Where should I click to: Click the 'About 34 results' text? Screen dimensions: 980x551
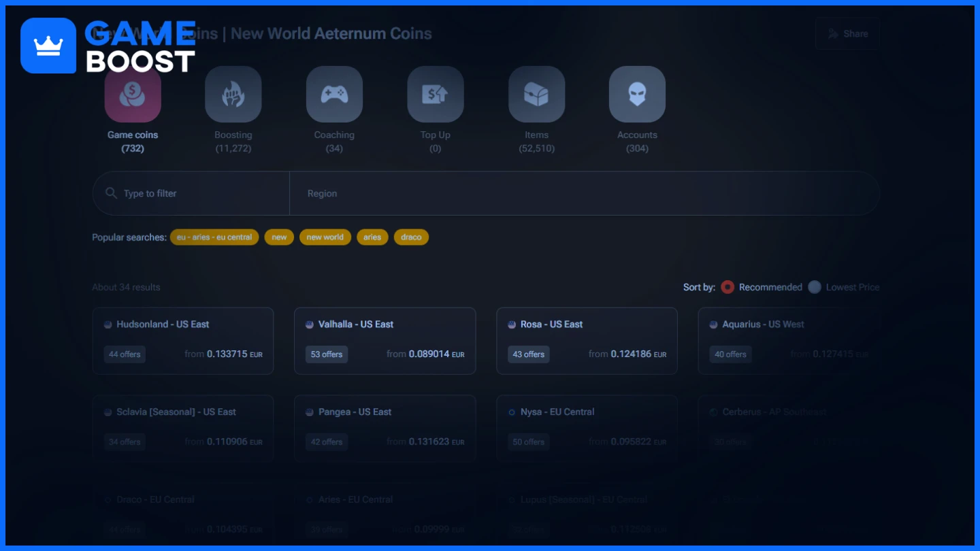(126, 287)
